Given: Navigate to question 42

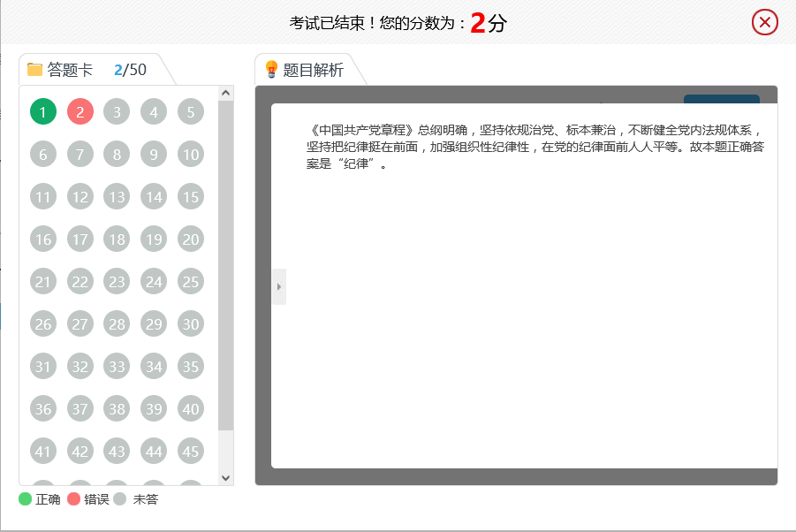Looking at the screenshot, I should [80, 451].
